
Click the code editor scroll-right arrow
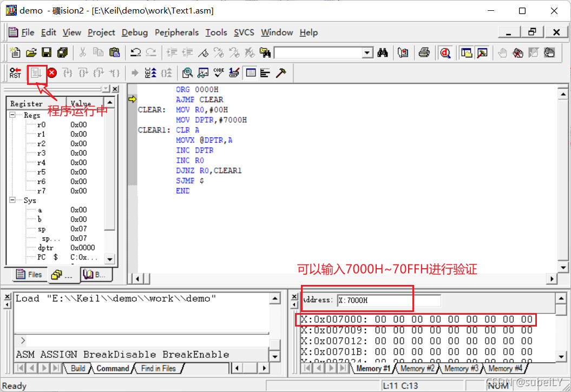(552, 279)
